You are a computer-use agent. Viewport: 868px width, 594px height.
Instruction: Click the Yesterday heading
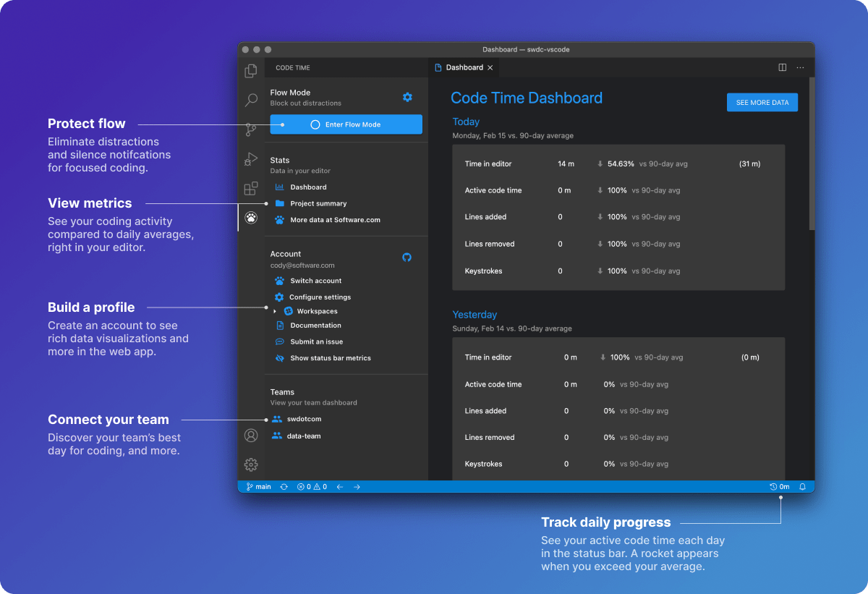475,315
